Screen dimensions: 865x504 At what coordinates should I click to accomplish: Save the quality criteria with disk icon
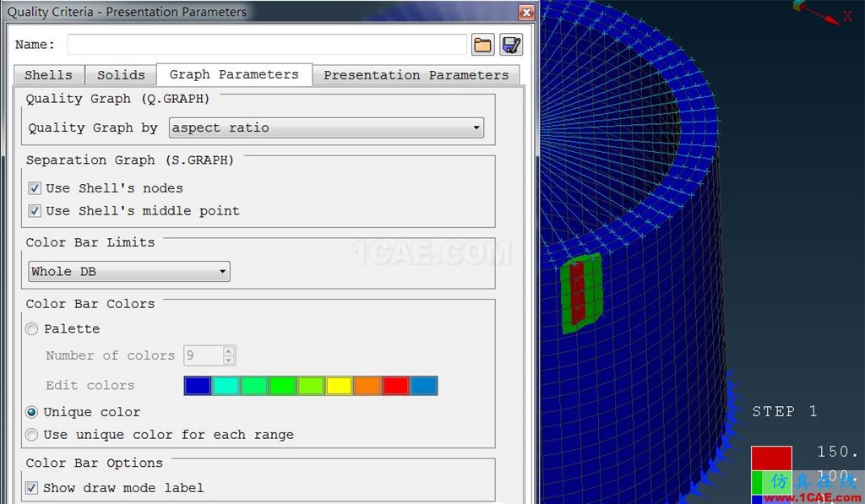pyautogui.click(x=511, y=45)
